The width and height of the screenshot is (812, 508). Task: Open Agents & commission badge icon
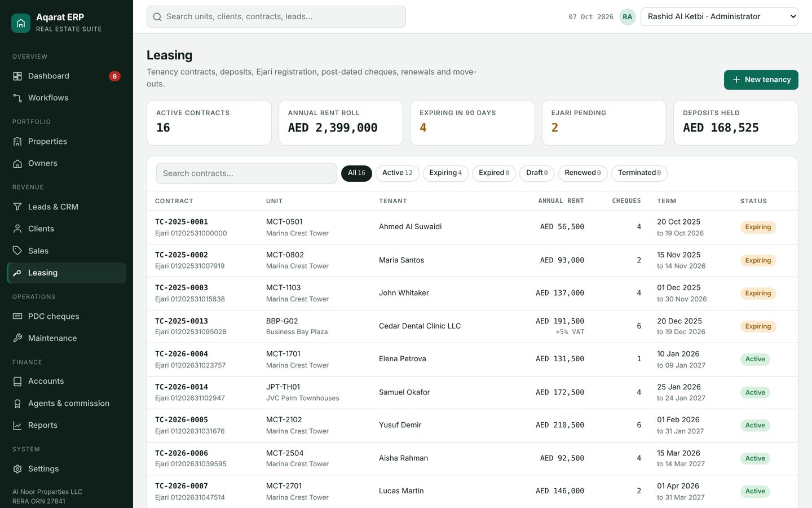pyautogui.click(x=17, y=404)
